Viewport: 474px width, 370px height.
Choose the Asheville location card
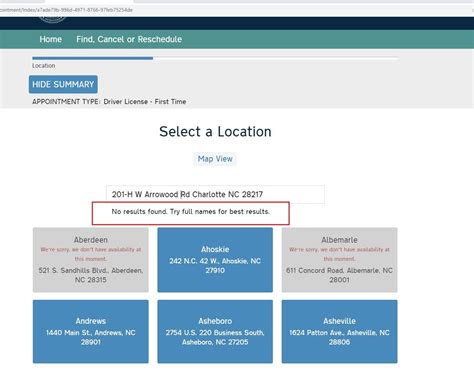click(339, 331)
